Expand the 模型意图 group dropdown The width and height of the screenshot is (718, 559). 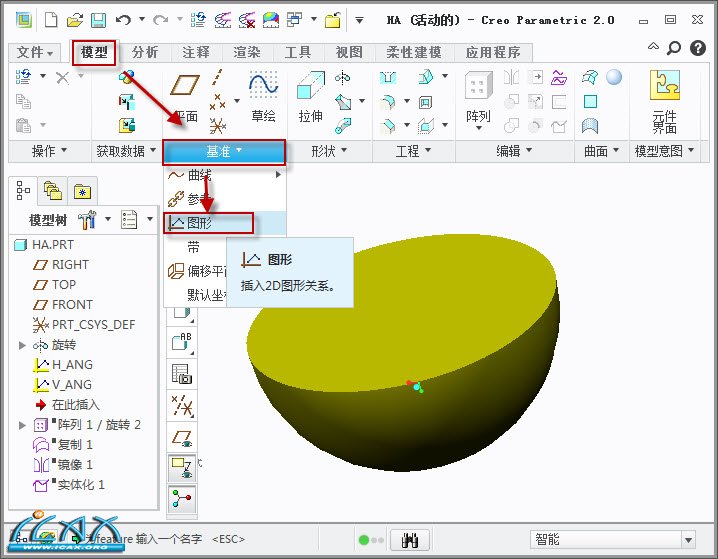[664, 151]
